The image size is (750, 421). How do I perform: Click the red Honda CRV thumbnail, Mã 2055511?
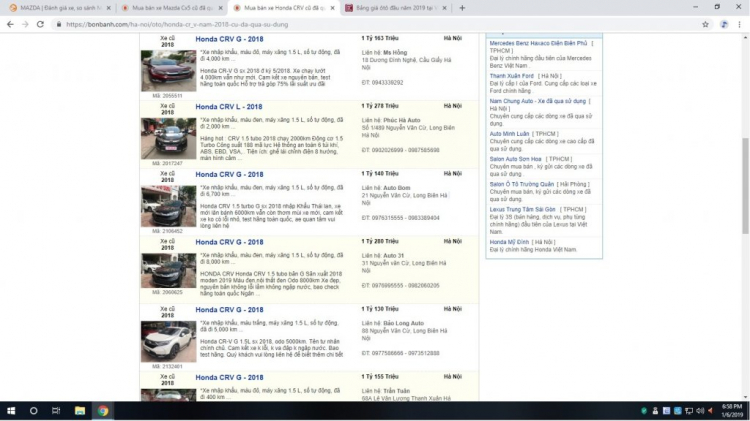pos(168,71)
